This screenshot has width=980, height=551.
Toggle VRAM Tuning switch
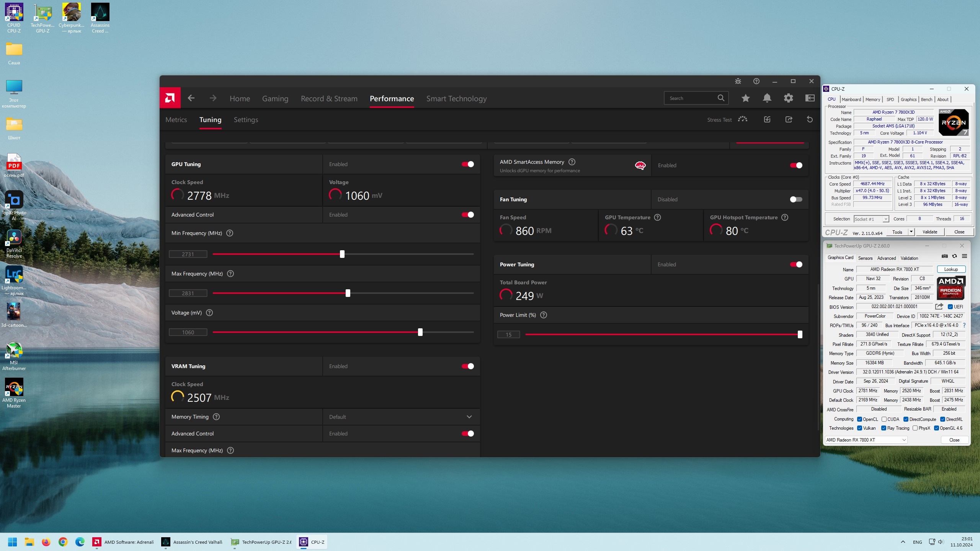coord(467,366)
